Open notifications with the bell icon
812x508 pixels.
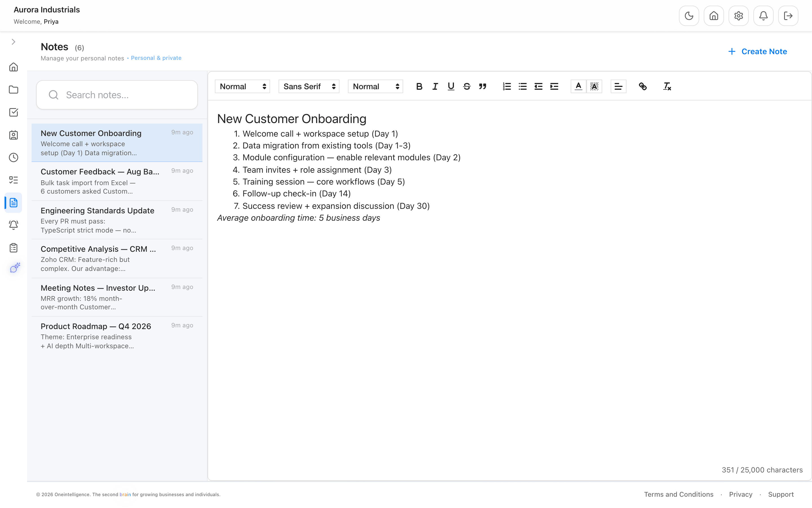[x=763, y=16]
